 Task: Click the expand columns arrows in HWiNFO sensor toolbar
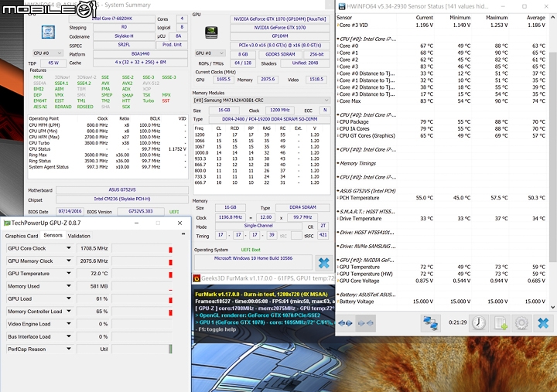coord(345,323)
